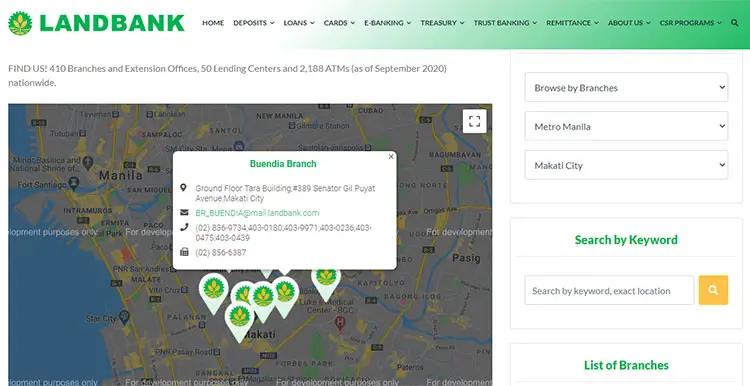Expand the ABOUT US menu

[x=629, y=23]
